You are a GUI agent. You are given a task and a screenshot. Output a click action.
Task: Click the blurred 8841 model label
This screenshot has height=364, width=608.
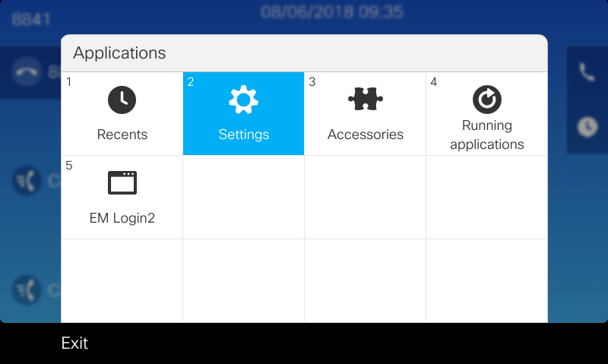pyautogui.click(x=31, y=19)
